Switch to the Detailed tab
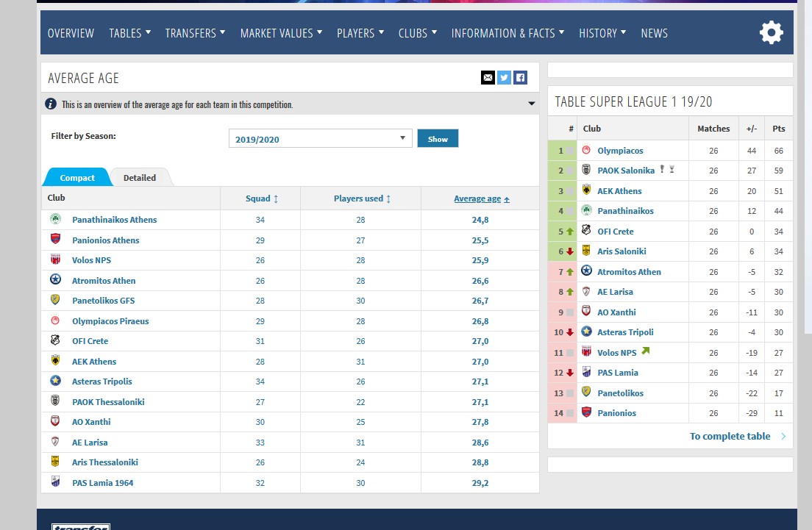The width and height of the screenshot is (812, 530). tap(140, 178)
